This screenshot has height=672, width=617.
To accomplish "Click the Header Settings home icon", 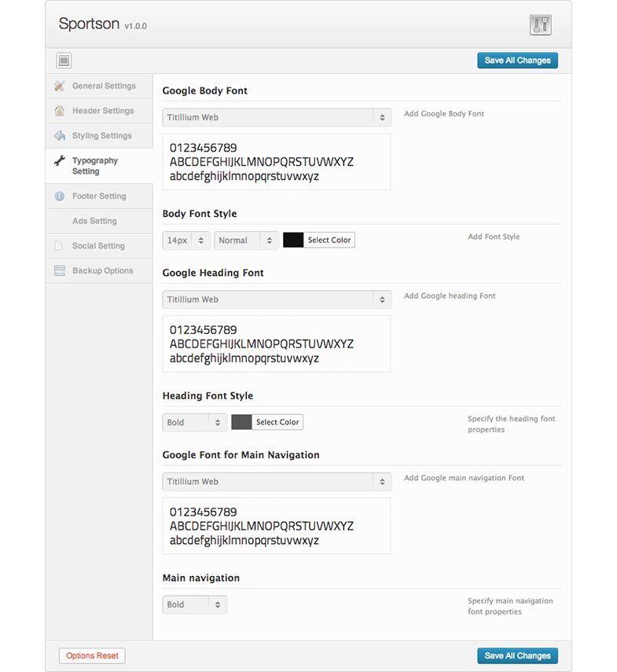I will coord(60,111).
